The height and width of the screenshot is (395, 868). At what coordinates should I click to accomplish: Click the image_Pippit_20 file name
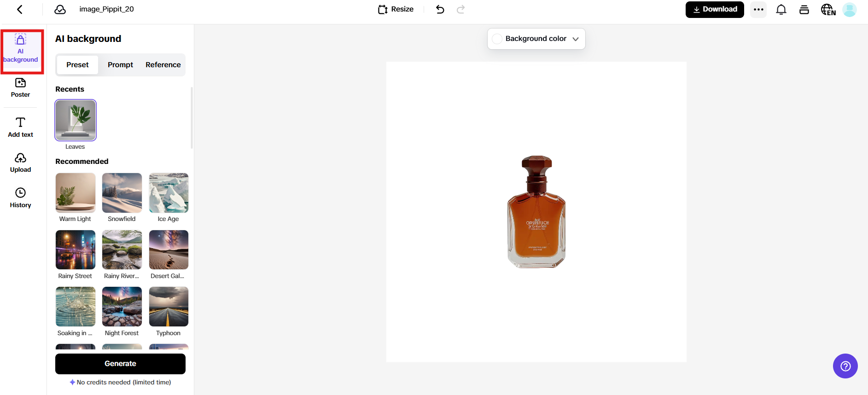click(106, 9)
